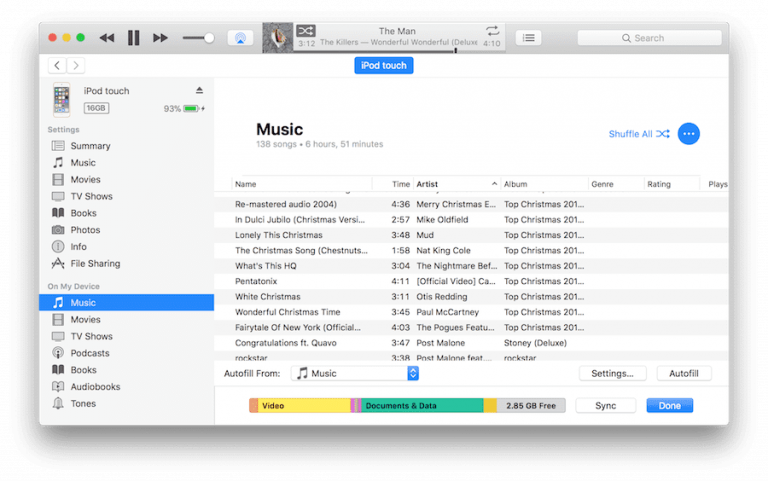
Task: Select Music under On My Device
Action: tap(126, 302)
